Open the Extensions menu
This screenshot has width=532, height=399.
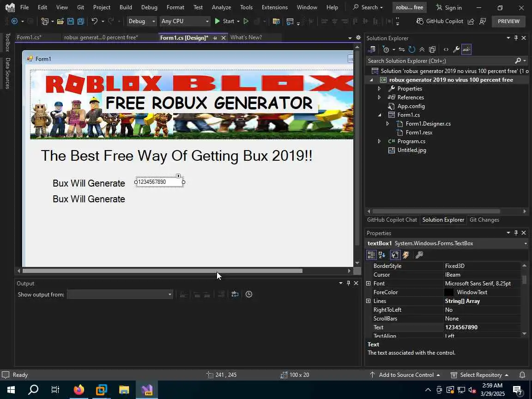[x=274, y=7]
